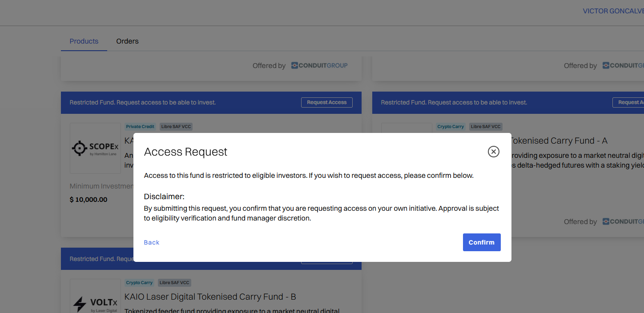Confirm the fund access request
Image resolution: width=644 pixels, height=313 pixels.
[x=481, y=242]
